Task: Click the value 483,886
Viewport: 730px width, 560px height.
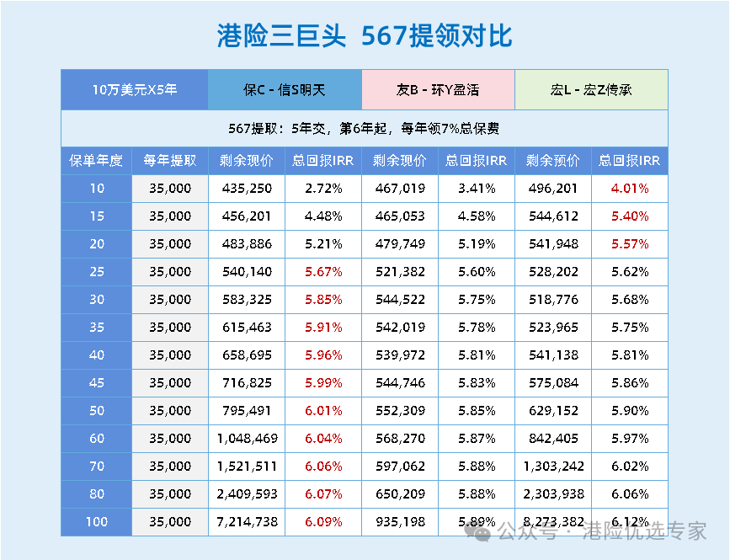Action: pos(247,244)
